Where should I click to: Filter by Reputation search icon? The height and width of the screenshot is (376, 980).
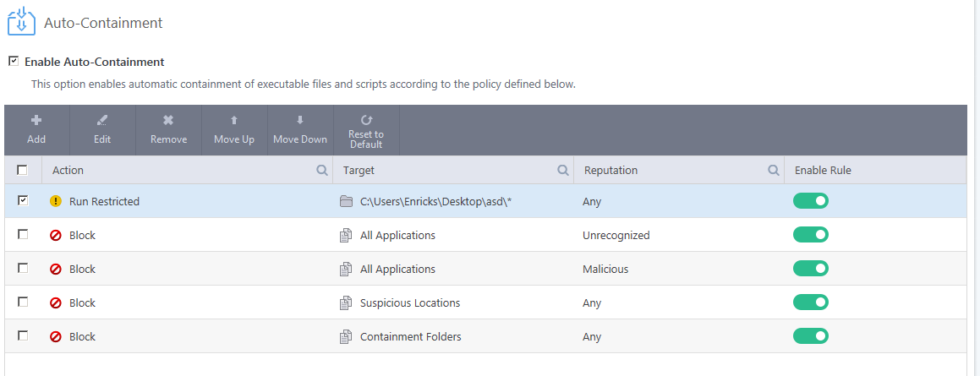pyautogui.click(x=773, y=170)
